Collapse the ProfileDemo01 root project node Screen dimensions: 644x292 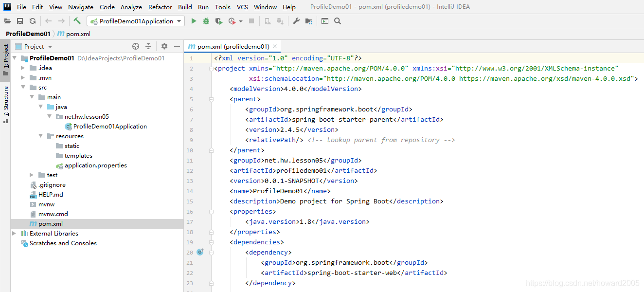click(15, 58)
